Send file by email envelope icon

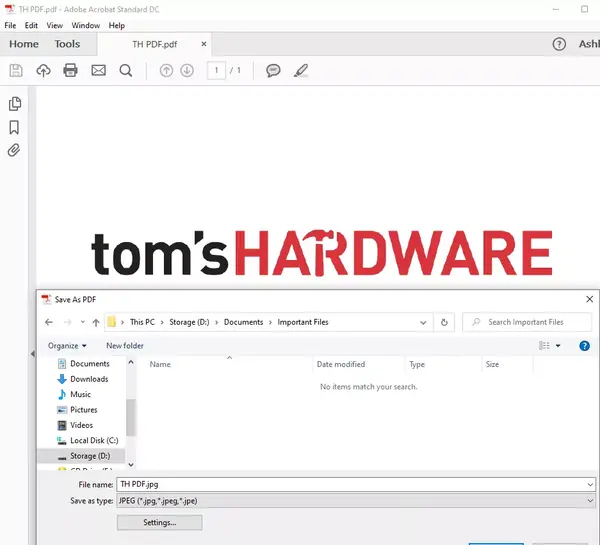(98, 70)
